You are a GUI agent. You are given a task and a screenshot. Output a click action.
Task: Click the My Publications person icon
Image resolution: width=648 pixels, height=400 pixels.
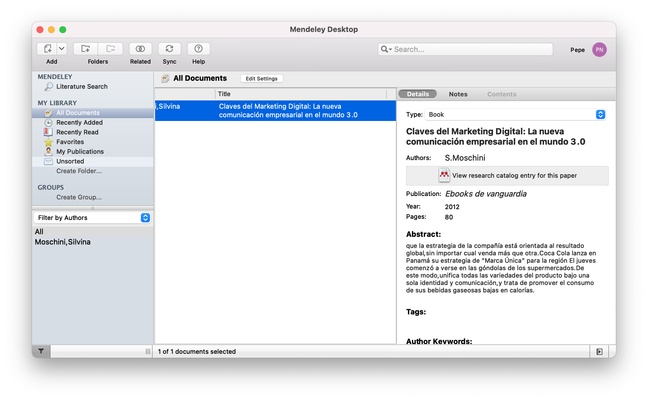[48, 151]
